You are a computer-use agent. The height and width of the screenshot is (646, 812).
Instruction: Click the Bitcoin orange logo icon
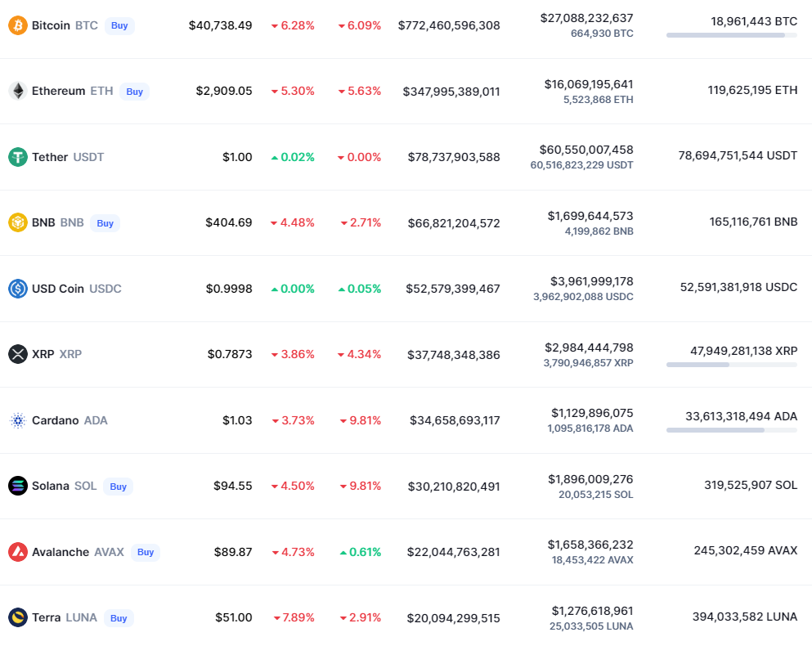pyautogui.click(x=18, y=25)
